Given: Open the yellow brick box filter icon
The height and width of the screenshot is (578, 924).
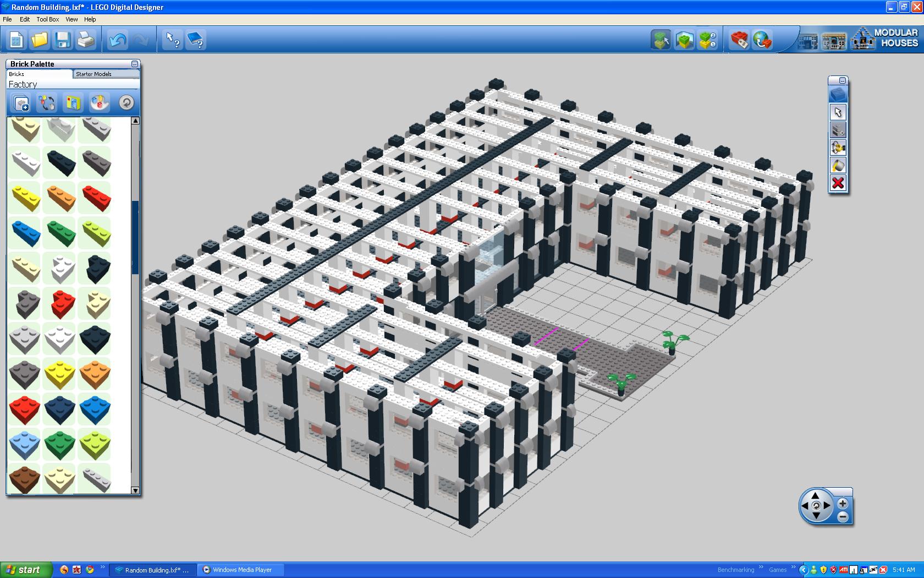Looking at the screenshot, I should click(x=73, y=103).
